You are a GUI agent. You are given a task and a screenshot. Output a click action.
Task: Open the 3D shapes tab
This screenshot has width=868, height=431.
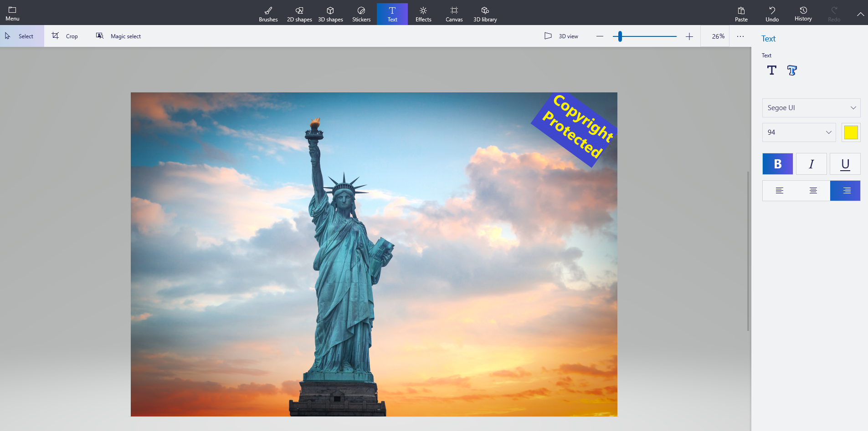tap(330, 14)
